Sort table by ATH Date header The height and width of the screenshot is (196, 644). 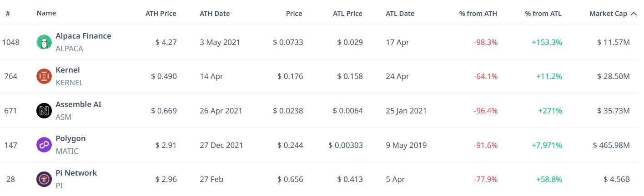tap(215, 14)
